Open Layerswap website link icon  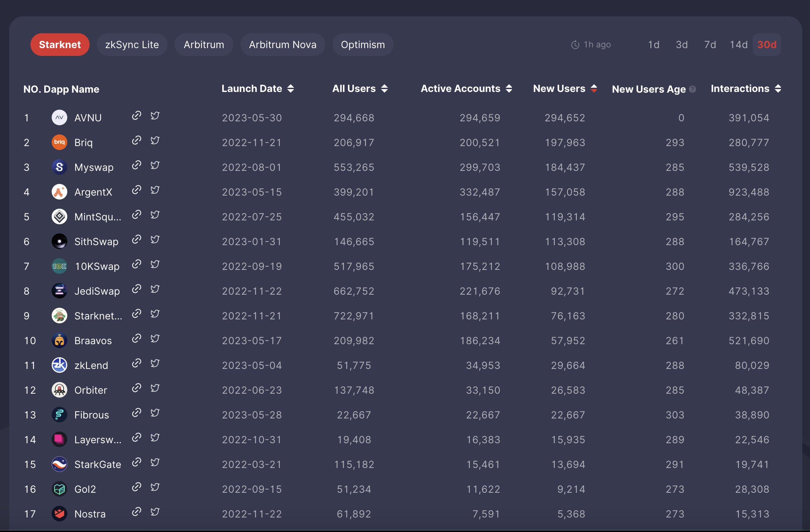tap(137, 438)
